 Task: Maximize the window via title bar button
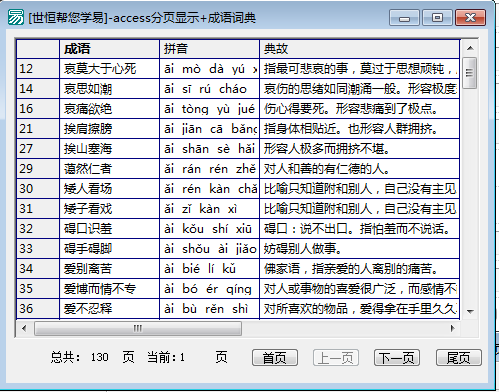click(x=437, y=17)
